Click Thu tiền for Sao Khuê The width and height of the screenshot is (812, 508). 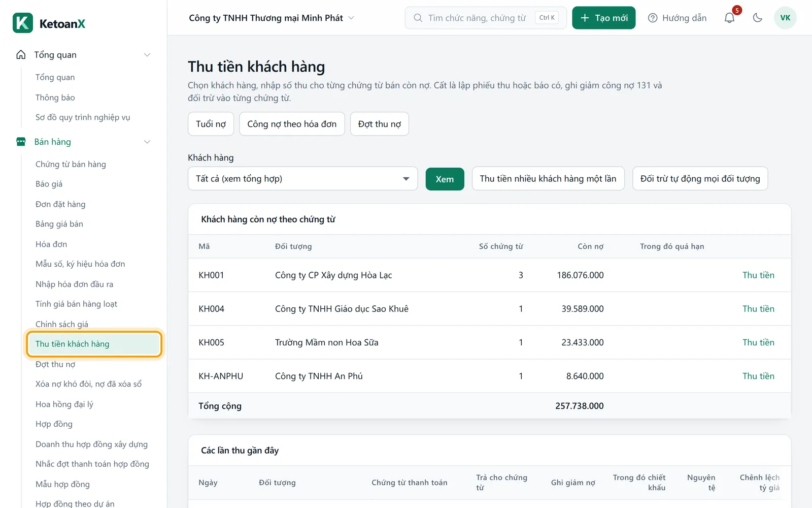click(x=758, y=309)
